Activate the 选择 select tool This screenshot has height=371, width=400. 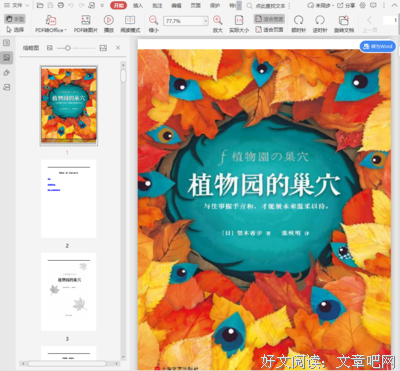coord(15,30)
